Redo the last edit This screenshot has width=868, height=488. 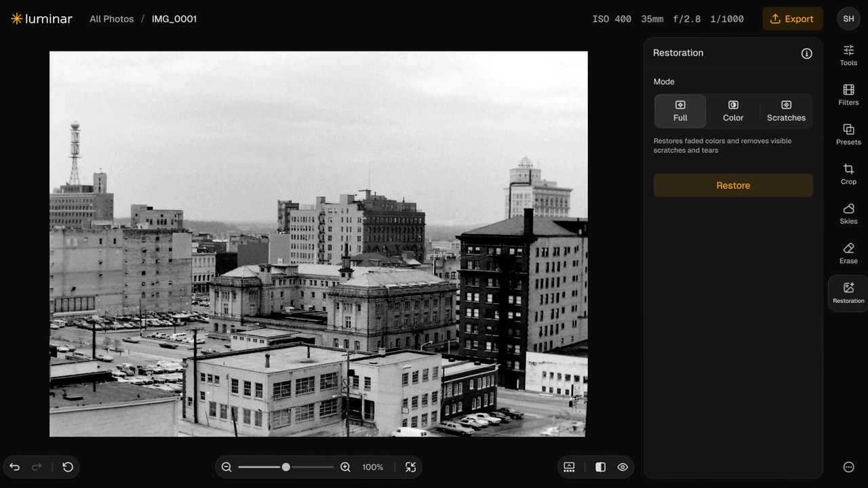tap(37, 467)
